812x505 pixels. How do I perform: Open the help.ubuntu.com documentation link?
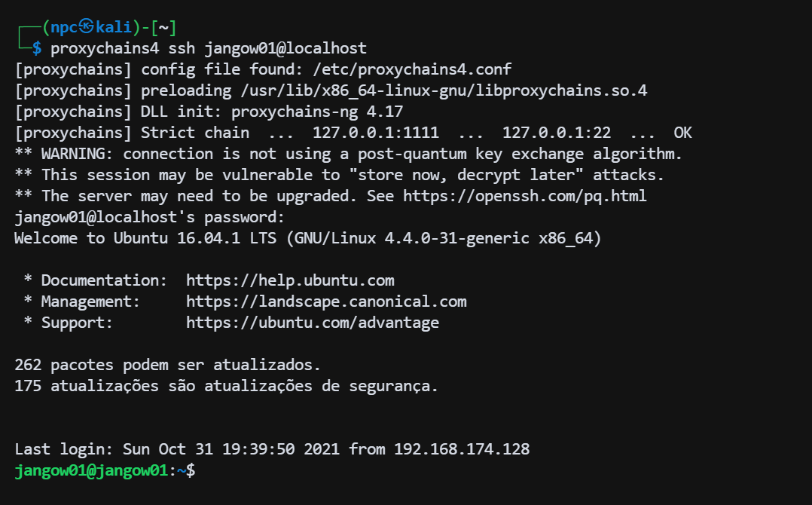point(290,280)
